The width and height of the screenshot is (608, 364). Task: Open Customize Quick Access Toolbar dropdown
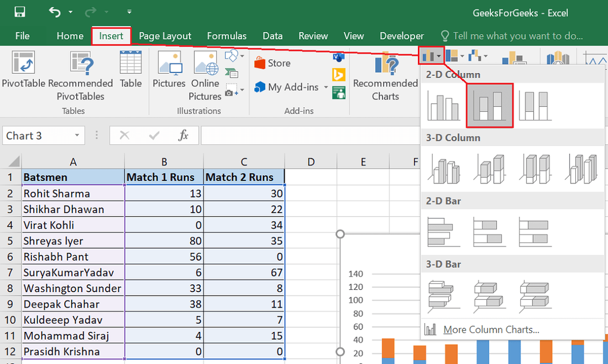point(129,12)
